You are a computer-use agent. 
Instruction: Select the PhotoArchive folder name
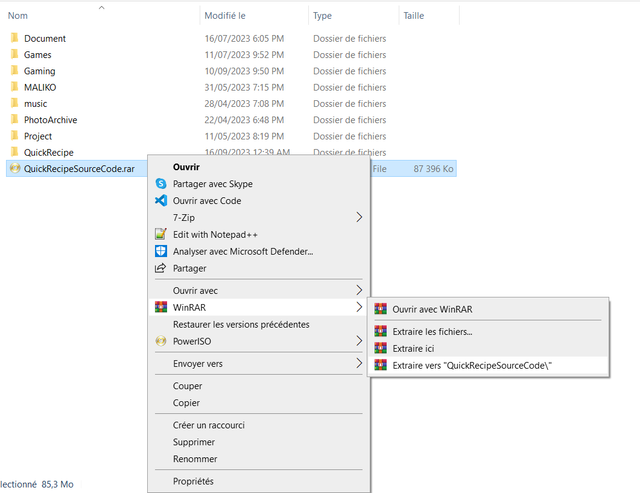(x=50, y=120)
